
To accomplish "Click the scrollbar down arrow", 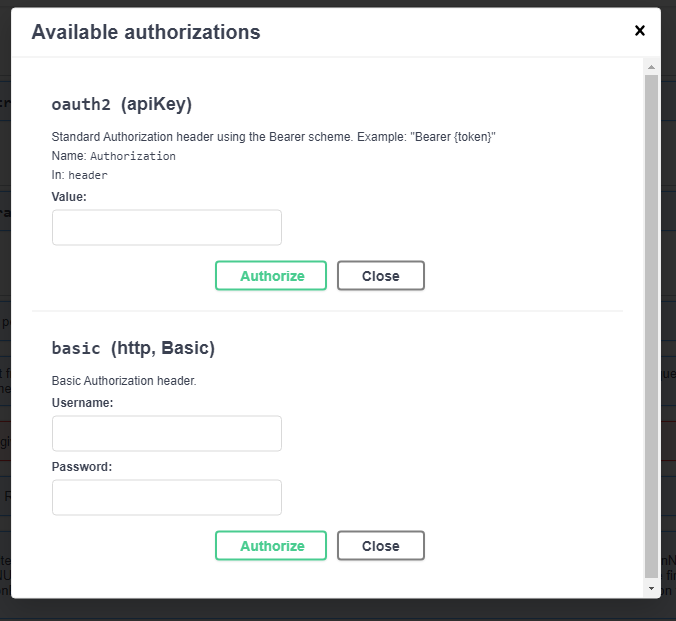I will click(x=651, y=589).
